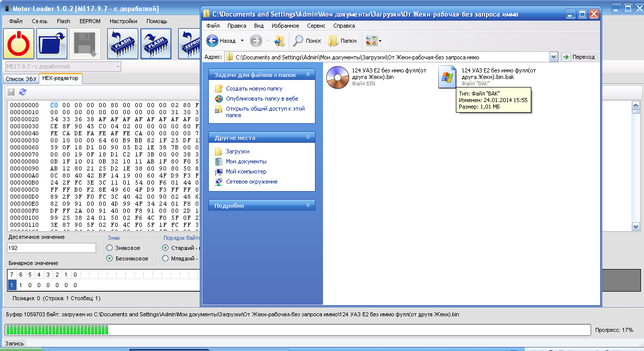
Task: Open the views mode dropdown arrow
Action: [380, 41]
